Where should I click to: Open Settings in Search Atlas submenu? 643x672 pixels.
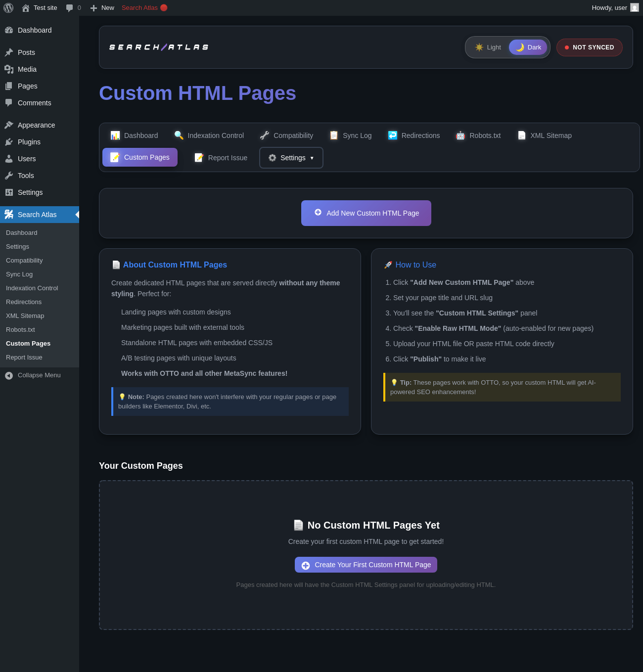(x=17, y=247)
